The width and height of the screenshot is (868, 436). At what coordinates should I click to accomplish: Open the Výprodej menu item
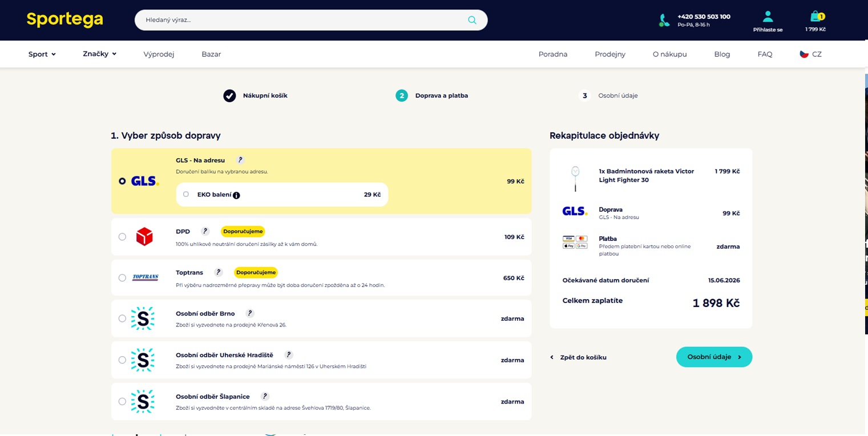159,54
